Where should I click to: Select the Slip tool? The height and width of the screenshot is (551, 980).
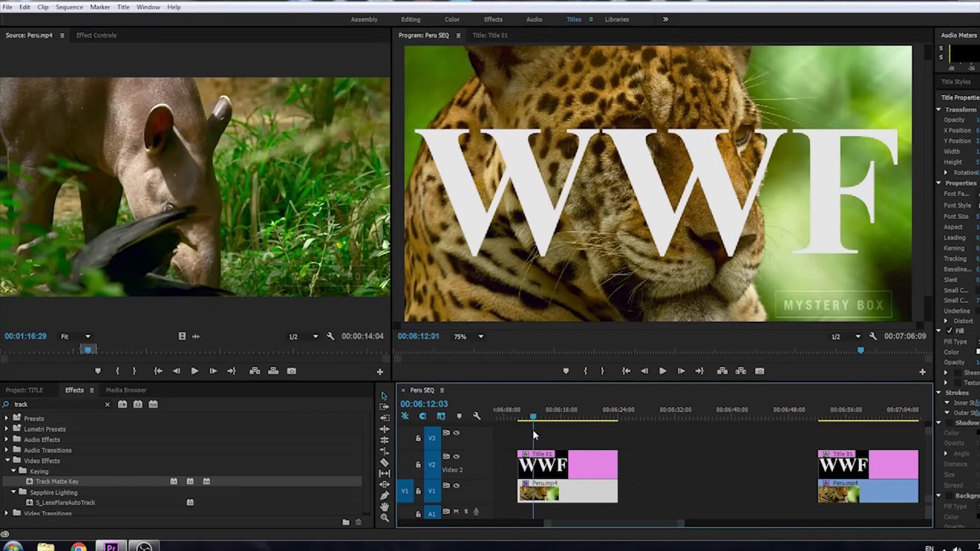(384, 474)
